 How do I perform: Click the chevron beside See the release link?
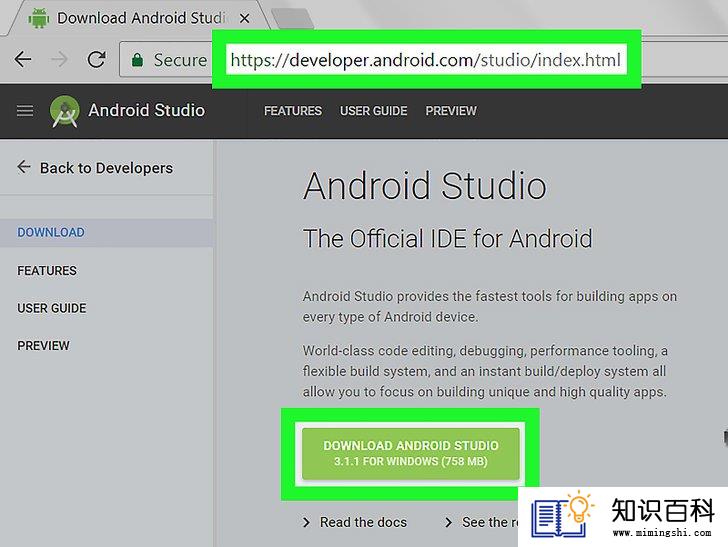tap(448, 523)
